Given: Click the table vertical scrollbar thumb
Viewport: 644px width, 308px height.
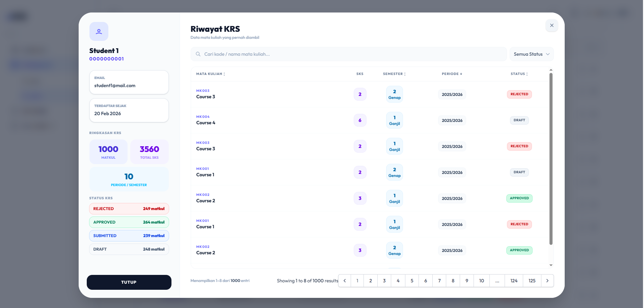Looking at the screenshot, I should tap(551, 159).
